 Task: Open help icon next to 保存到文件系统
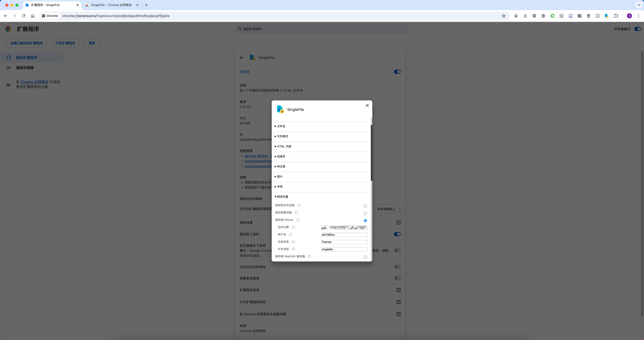(x=299, y=205)
